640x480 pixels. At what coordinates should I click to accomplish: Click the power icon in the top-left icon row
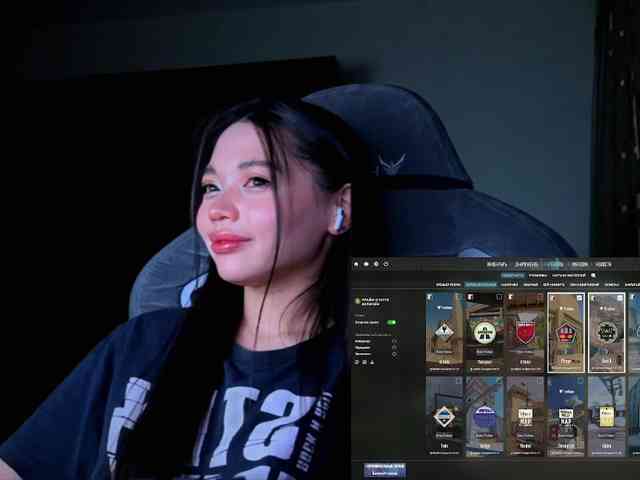[x=386, y=264]
